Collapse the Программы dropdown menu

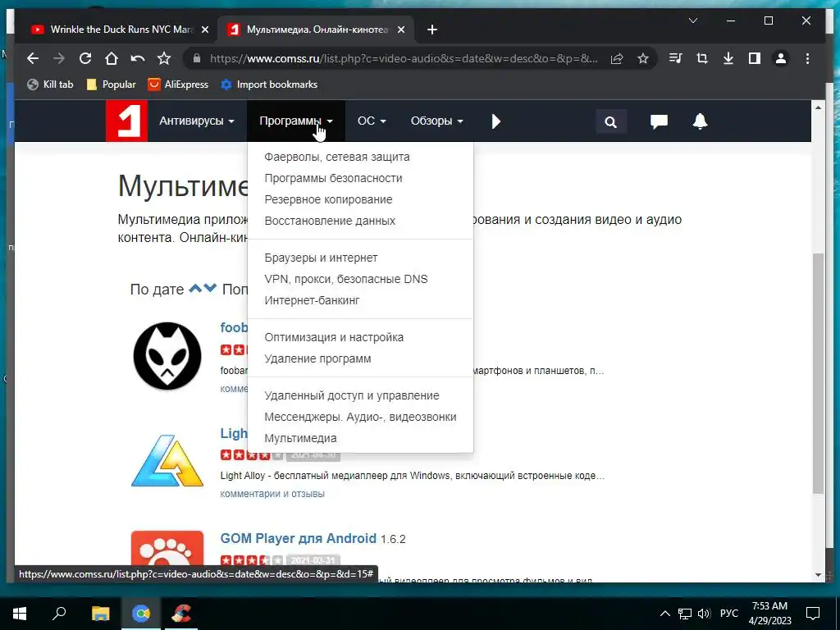(x=295, y=121)
